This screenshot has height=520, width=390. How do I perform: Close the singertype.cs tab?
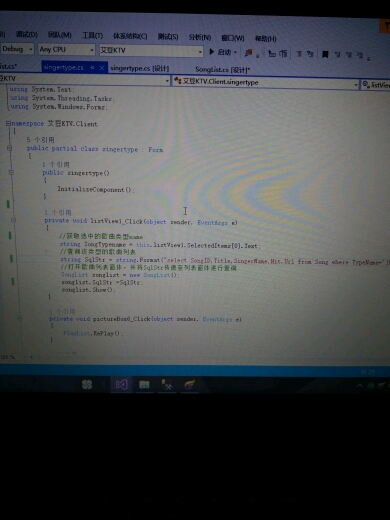pos(102,68)
